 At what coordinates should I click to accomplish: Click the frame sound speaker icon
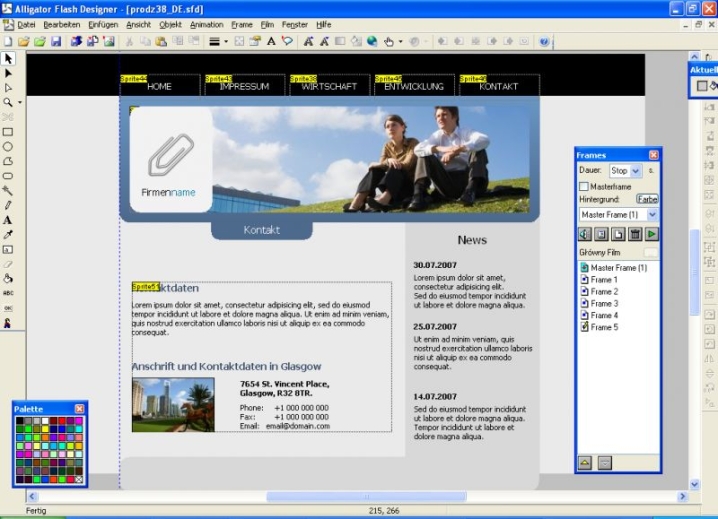[585, 234]
